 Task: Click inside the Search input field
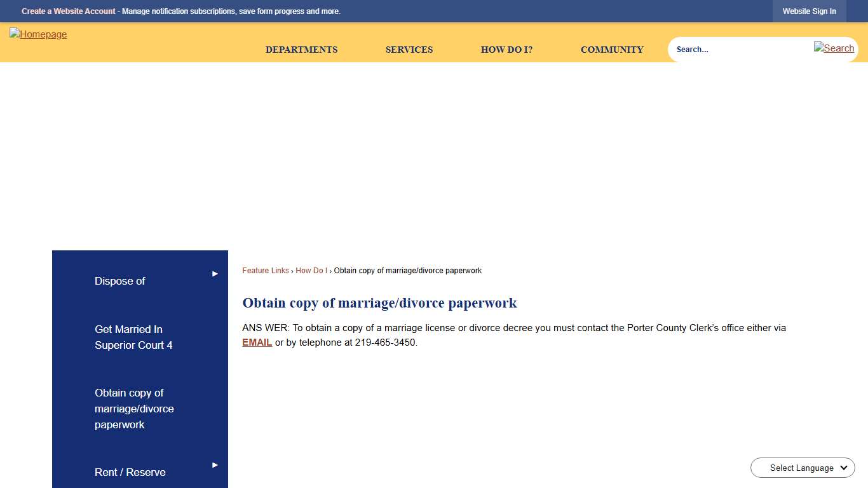731,49
